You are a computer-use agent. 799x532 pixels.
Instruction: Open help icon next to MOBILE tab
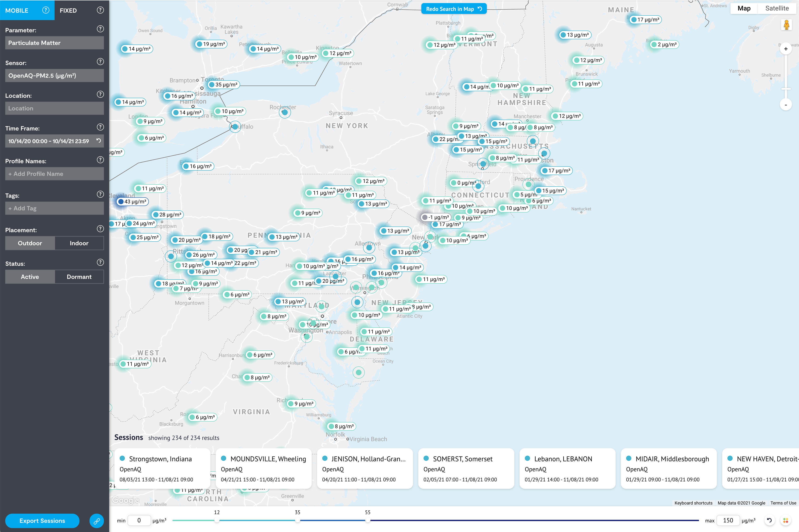pos(46,10)
